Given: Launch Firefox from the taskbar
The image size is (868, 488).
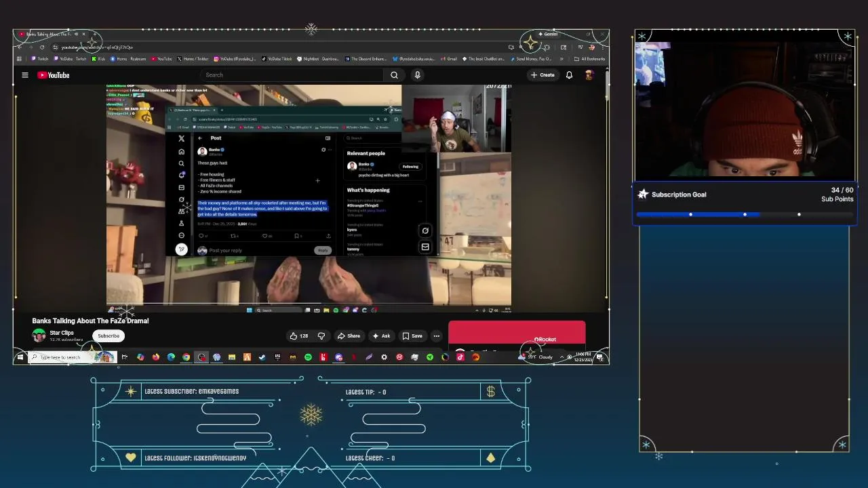Looking at the screenshot, I should coord(156,357).
